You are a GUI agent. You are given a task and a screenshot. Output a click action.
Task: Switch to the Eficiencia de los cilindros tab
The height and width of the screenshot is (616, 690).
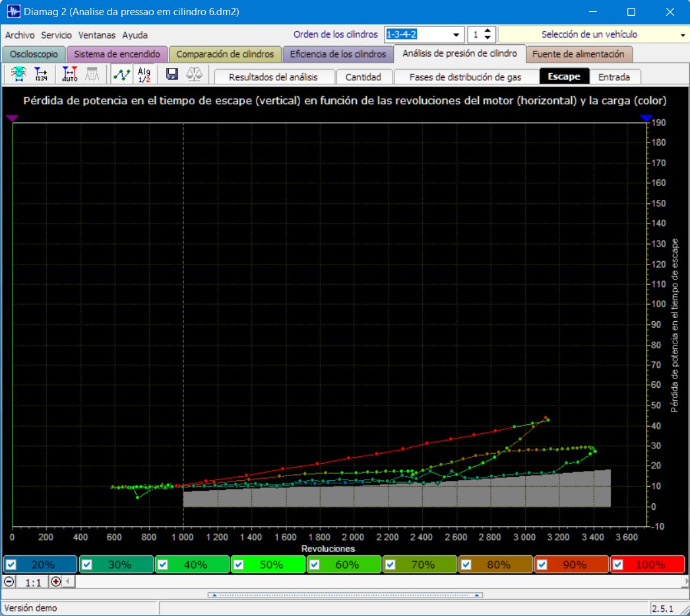[x=338, y=54]
